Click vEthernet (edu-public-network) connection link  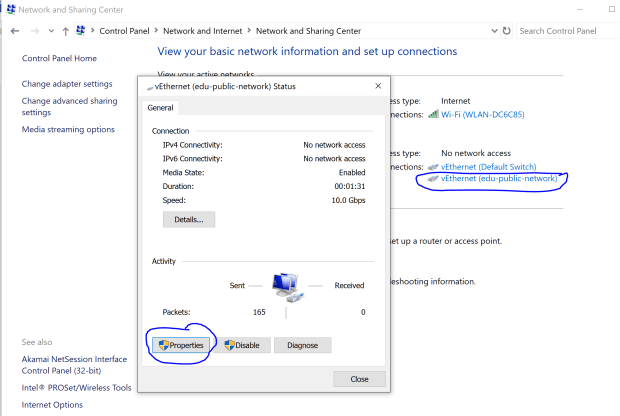499,179
